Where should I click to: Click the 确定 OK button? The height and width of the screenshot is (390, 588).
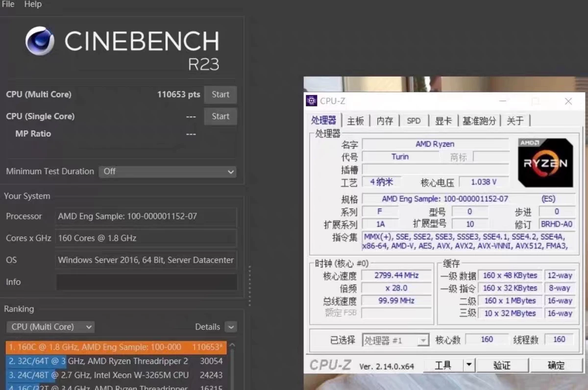556,366
